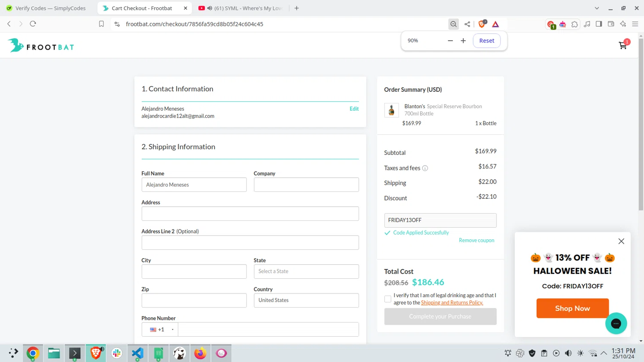
Task: Open the file manager from taskbar
Action: [x=54, y=353]
